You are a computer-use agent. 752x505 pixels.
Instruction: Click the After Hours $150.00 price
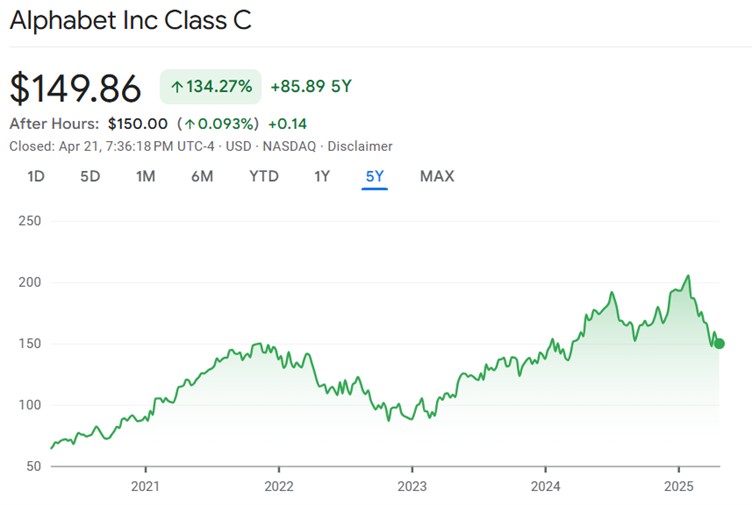click(138, 124)
